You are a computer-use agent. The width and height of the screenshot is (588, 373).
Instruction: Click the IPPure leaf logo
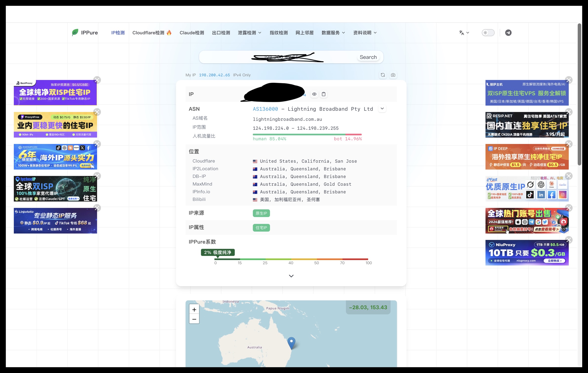click(75, 33)
